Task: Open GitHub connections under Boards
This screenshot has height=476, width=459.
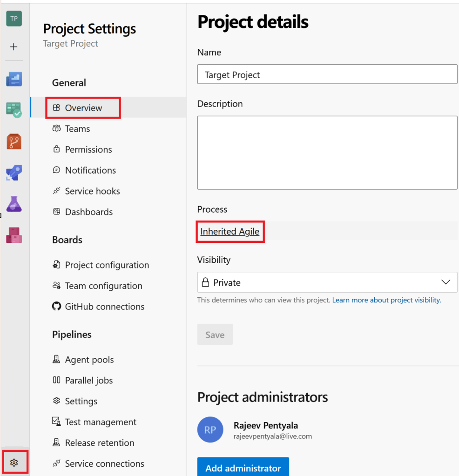Action: [x=104, y=307]
